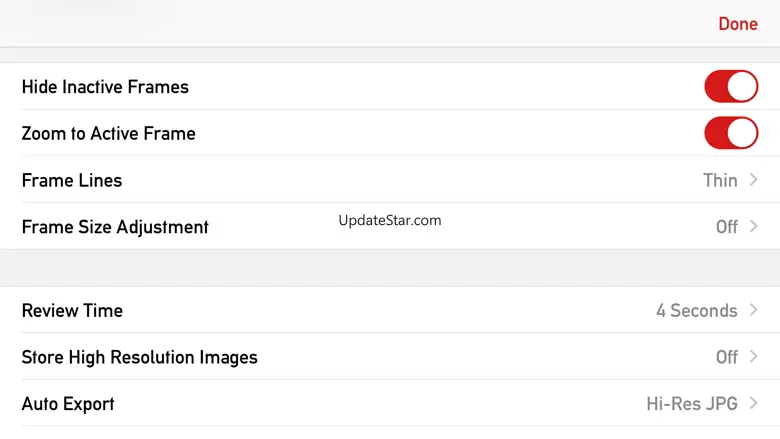This screenshot has width=780, height=439.
Task: Click the Thin value for Frame Lines
Action: (720, 180)
